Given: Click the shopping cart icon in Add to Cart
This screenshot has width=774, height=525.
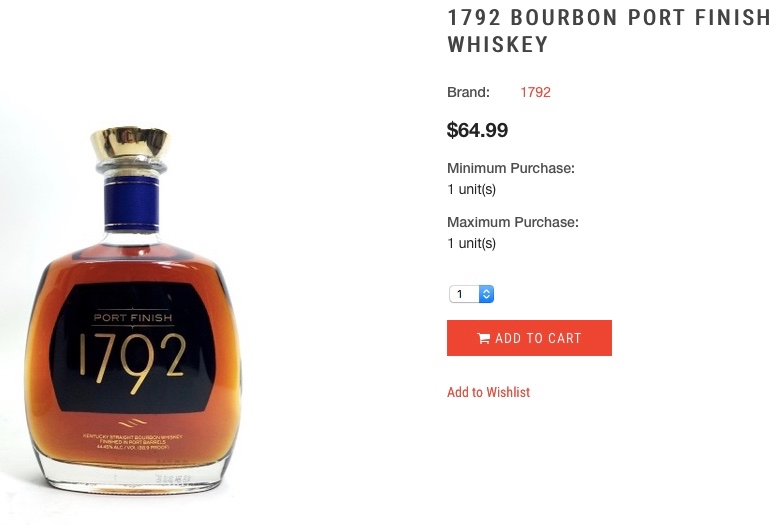Looking at the screenshot, I should (483, 338).
